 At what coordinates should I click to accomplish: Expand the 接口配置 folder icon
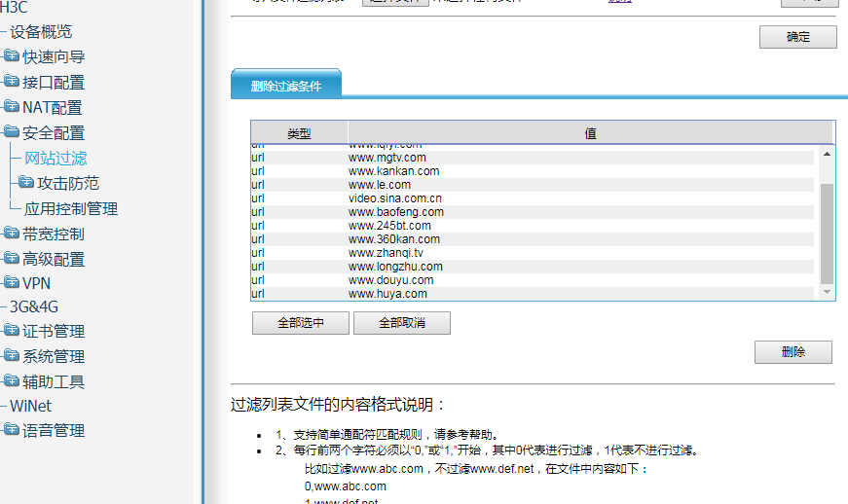click(11, 81)
